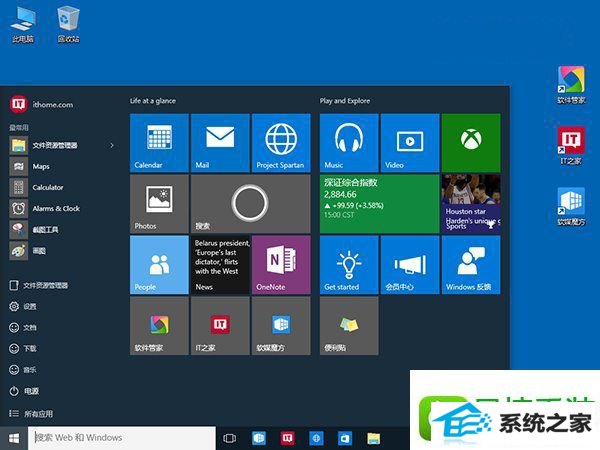
Task: Open 截图工具 snipping tool
Action: pos(61,230)
